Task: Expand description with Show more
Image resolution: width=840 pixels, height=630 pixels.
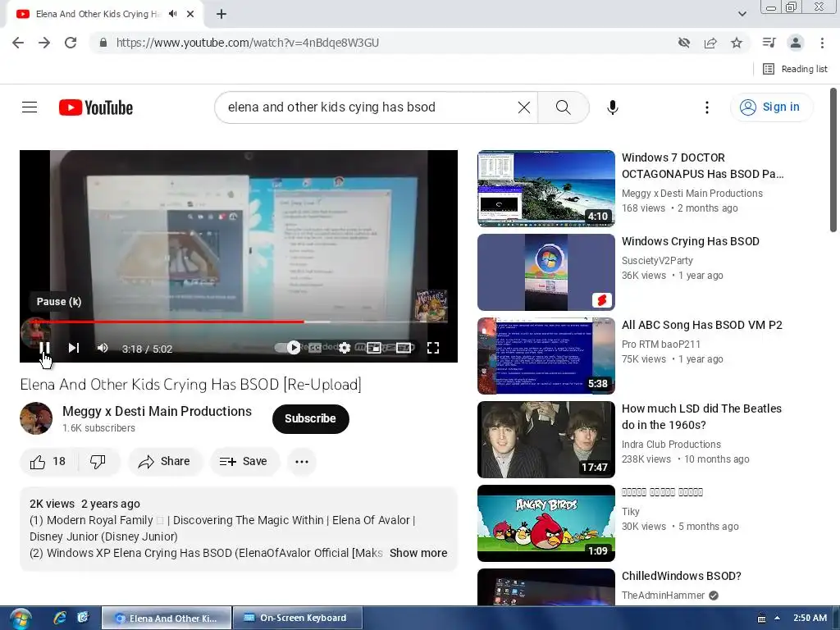Action: click(418, 553)
